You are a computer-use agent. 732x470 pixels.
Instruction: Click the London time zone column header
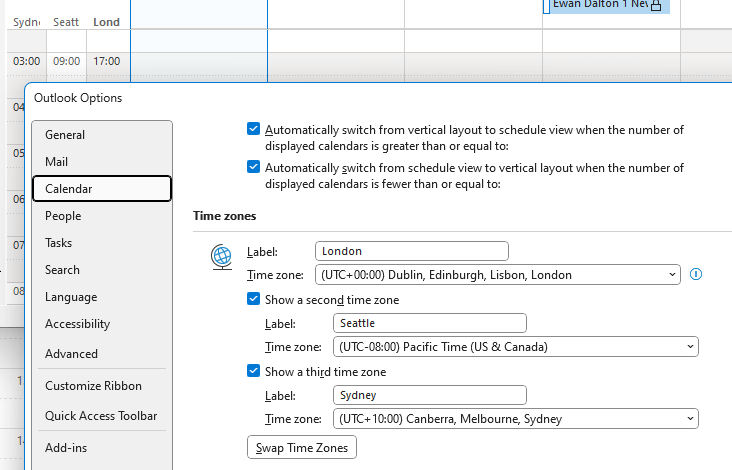[x=106, y=22]
